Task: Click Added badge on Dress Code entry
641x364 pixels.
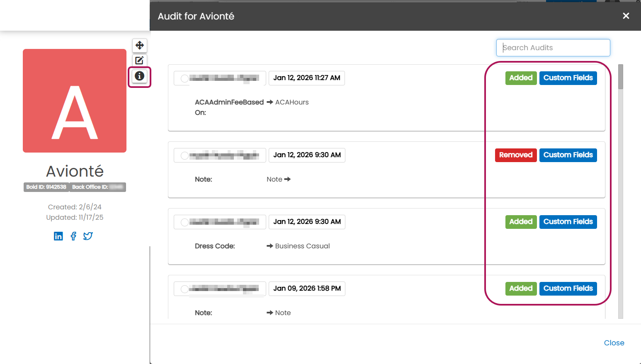Action: point(521,222)
